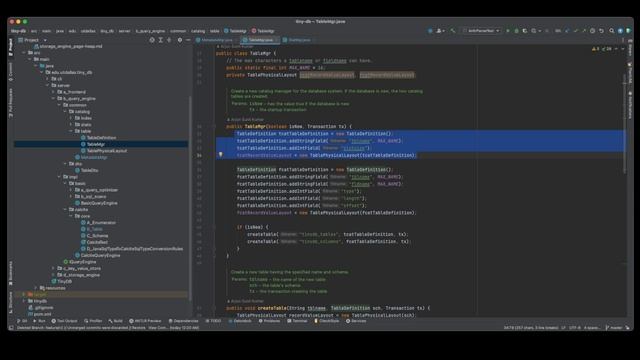Toggle the Pull Requests side tab
Screen dimensions: 640x360
(x=11, y=103)
